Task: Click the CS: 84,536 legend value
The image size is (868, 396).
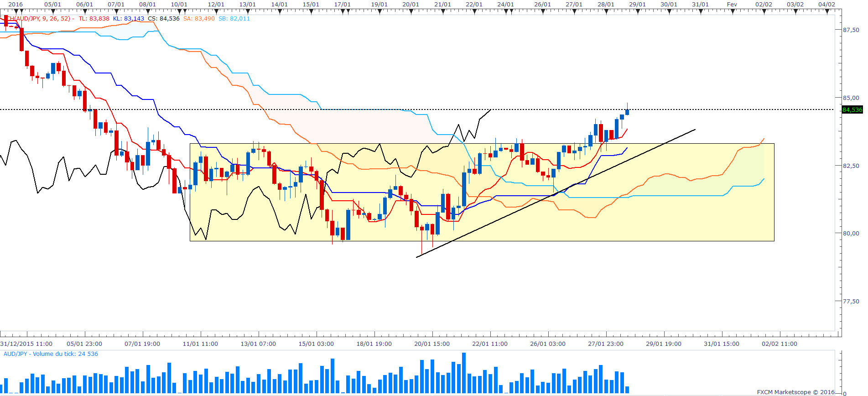Action: [x=164, y=19]
